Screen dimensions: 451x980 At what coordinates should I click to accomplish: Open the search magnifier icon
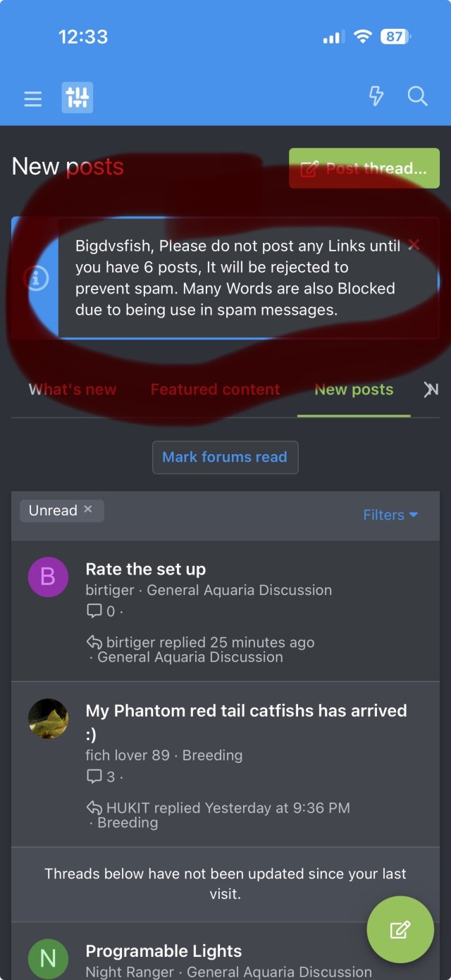tap(418, 96)
